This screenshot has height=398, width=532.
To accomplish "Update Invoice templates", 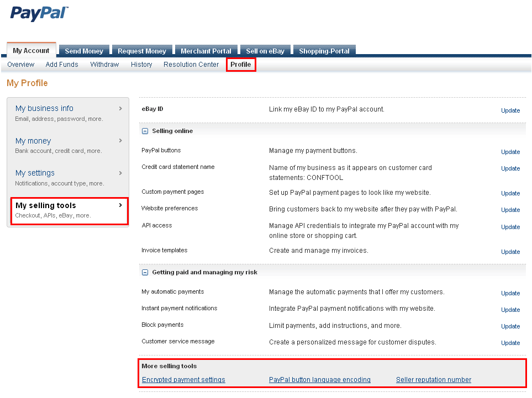I will tap(510, 252).
